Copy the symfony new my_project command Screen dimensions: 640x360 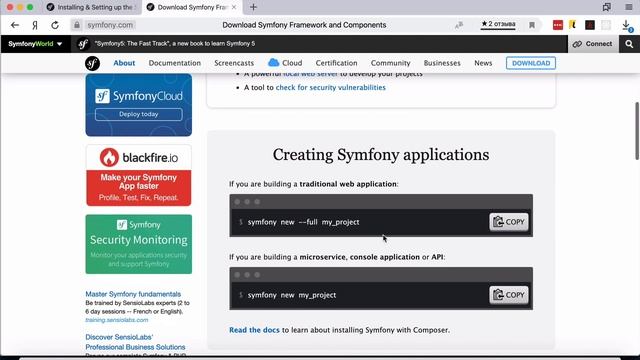coord(509,295)
